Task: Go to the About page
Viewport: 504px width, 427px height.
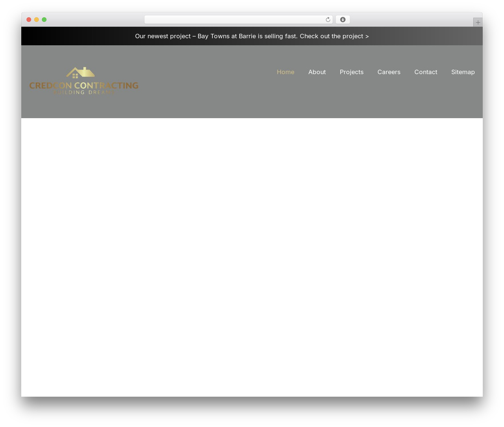Action: (x=317, y=72)
